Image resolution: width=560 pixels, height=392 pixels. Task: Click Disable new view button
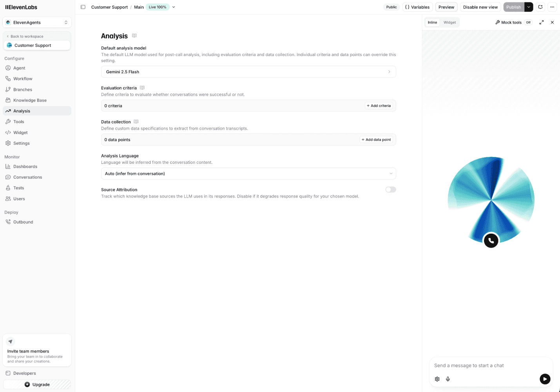click(x=480, y=7)
